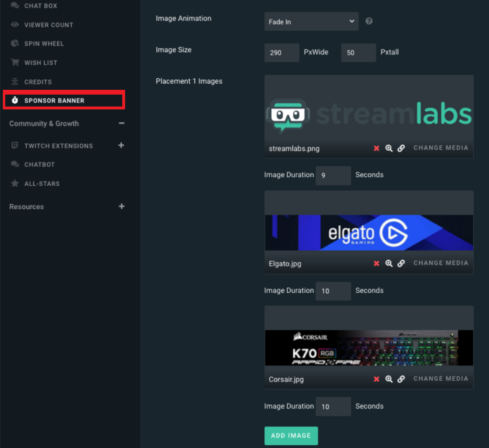The width and height of the screenshot is (489, 448).
Task: Click the Resources section heading
Action: (27, 206)
